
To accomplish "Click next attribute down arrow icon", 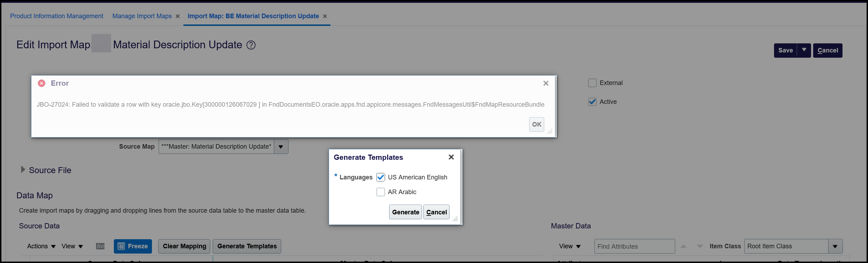I will pyautogui.click(x=700, y=246).
